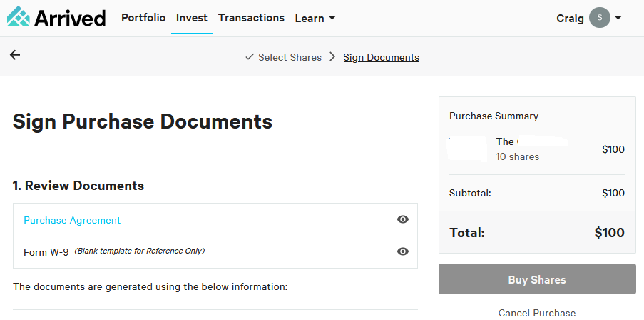Preview Form W-9 with the eye icon
Viewport: 644px width, 320px height.
click(403, 251)
